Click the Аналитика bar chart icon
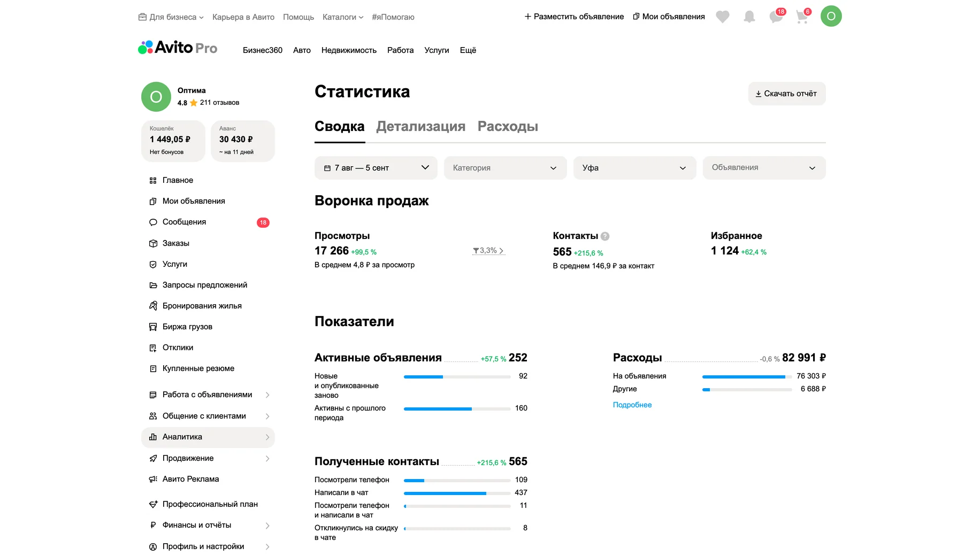 (x=153, y=437)
